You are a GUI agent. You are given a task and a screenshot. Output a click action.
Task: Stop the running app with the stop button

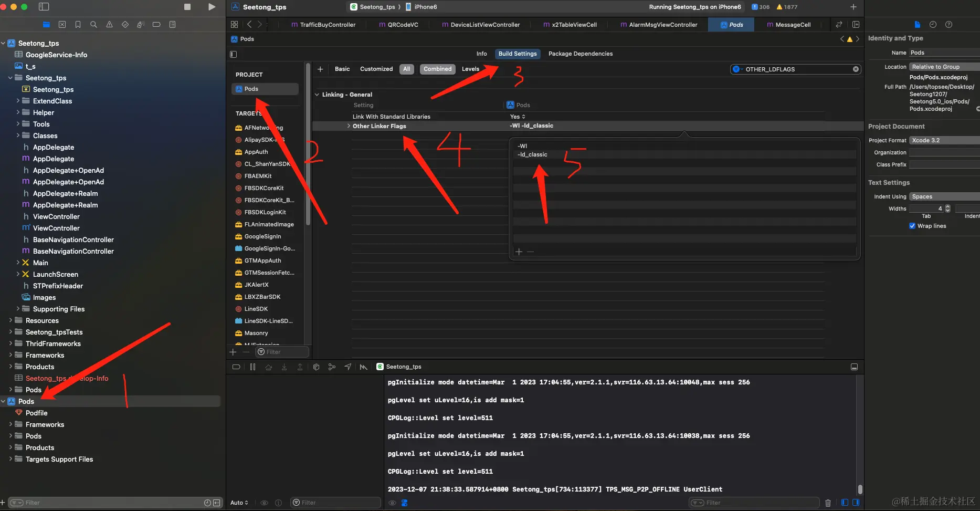pos(187,7)
